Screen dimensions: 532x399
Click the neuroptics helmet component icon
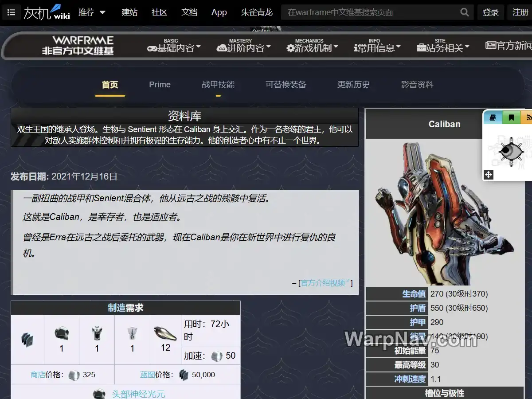pos(62,333)
